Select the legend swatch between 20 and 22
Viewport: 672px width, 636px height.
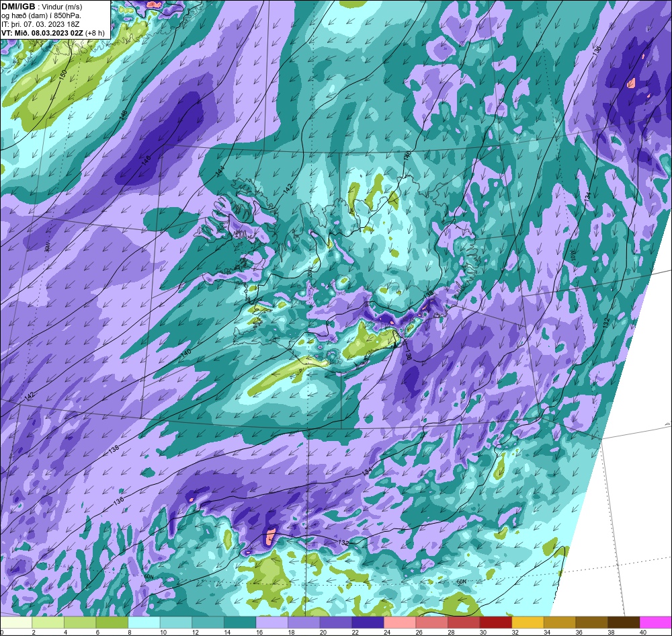coord(335,622)
